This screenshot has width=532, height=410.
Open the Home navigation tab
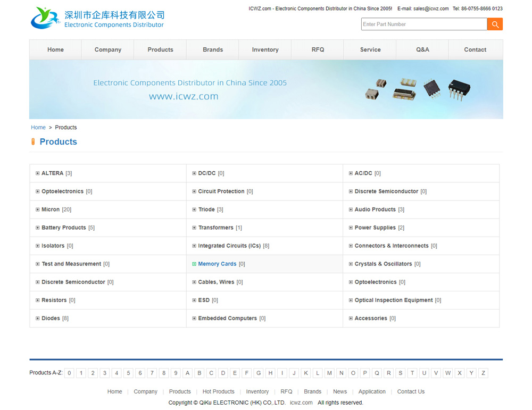[55, 49]
